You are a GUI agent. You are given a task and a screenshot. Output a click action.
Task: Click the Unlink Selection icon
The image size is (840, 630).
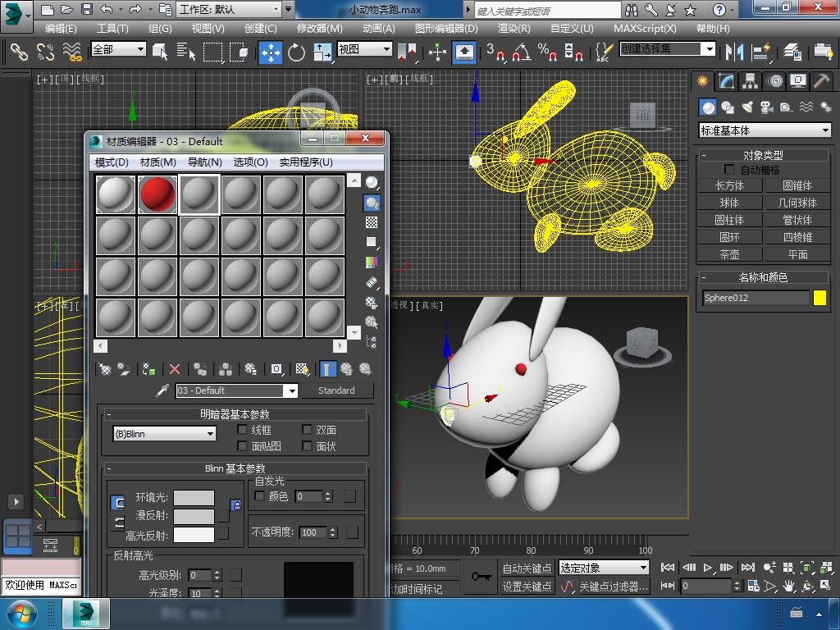point(46,52)
